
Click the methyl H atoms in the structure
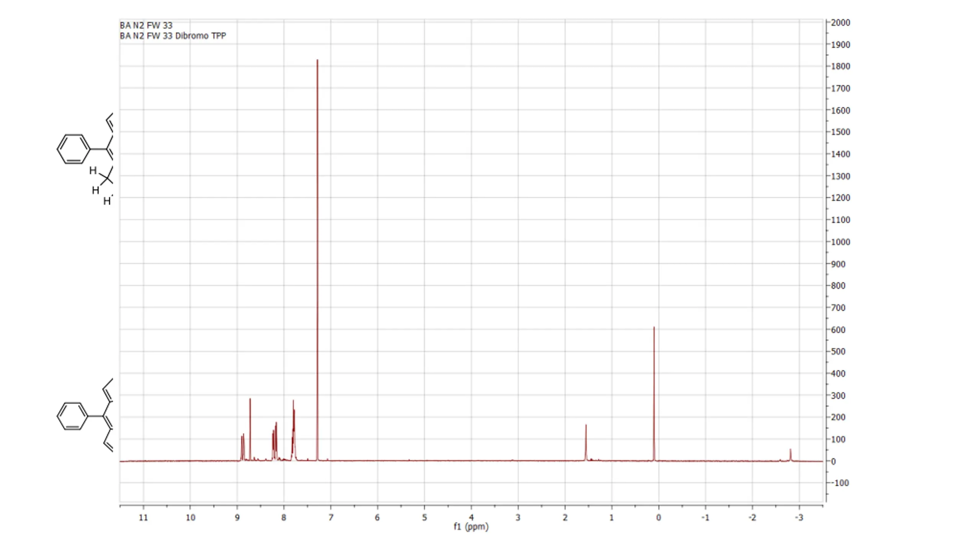click(x=101, y=185)
